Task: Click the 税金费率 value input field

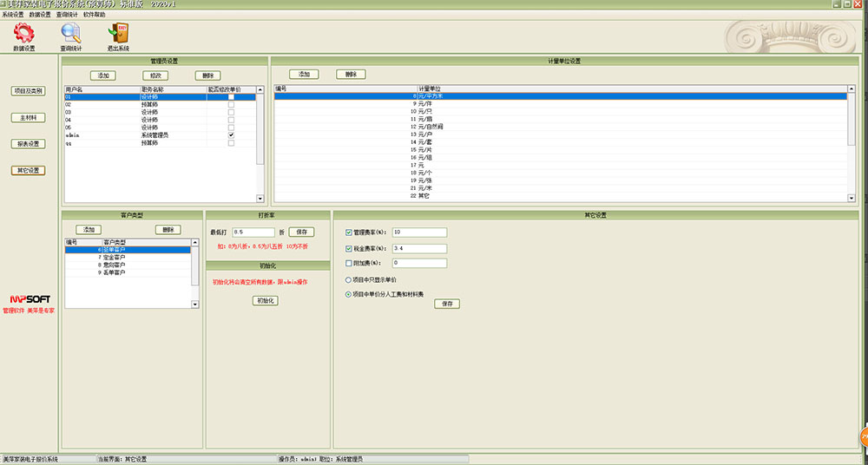Action: (x=418, y=249)
